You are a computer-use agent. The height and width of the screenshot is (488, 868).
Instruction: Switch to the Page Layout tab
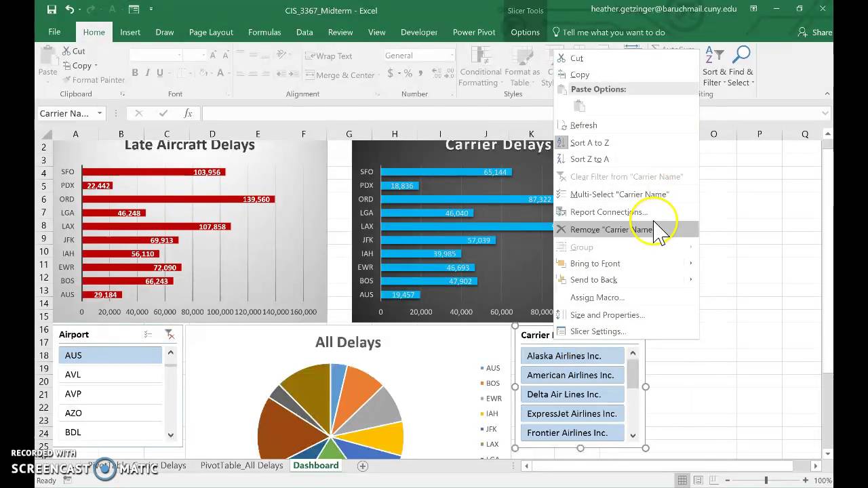tap(211, 32)
